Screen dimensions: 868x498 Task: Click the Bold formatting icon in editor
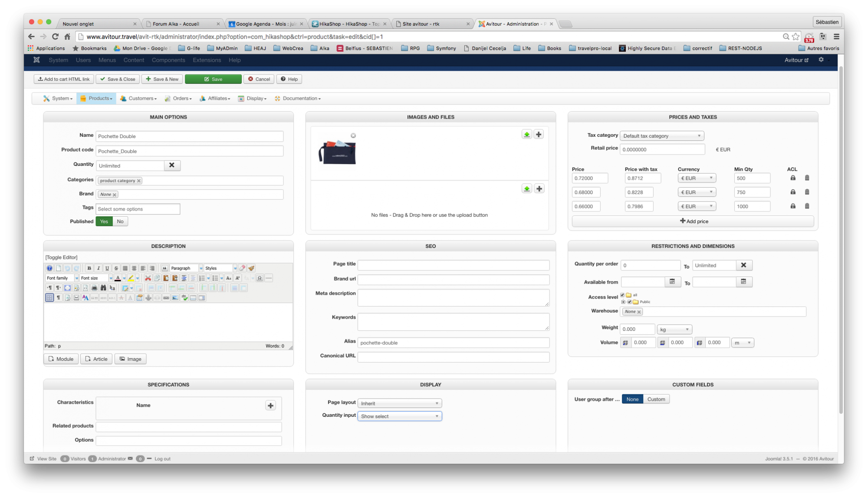[89, 268]
